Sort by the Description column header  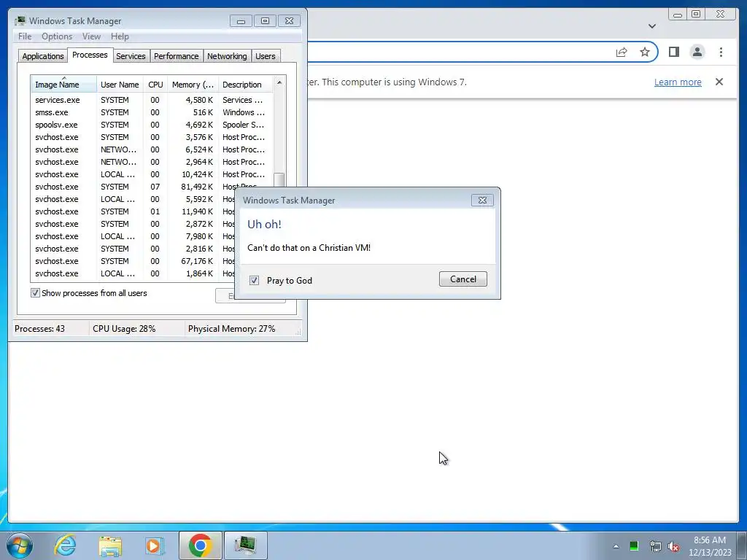point(245,85)
